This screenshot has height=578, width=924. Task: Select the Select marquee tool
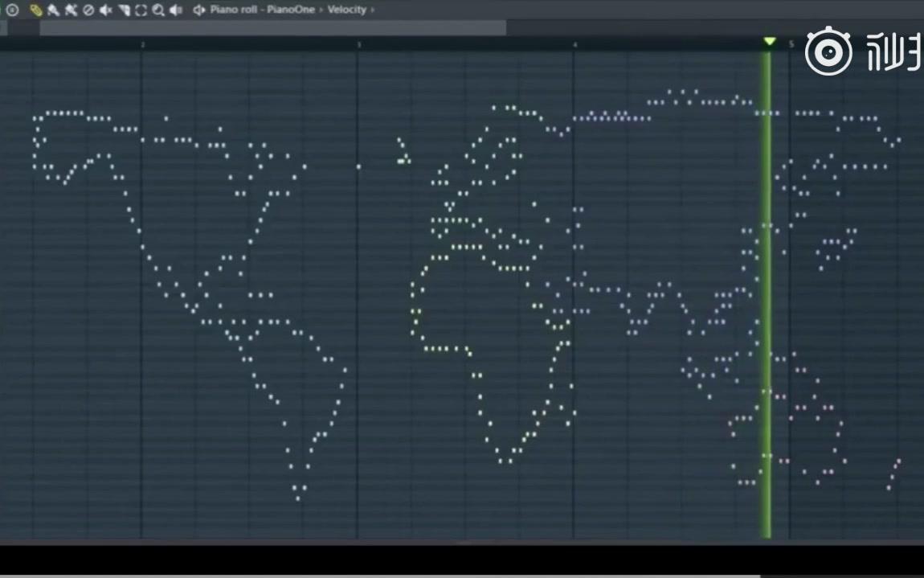(141, 10)
